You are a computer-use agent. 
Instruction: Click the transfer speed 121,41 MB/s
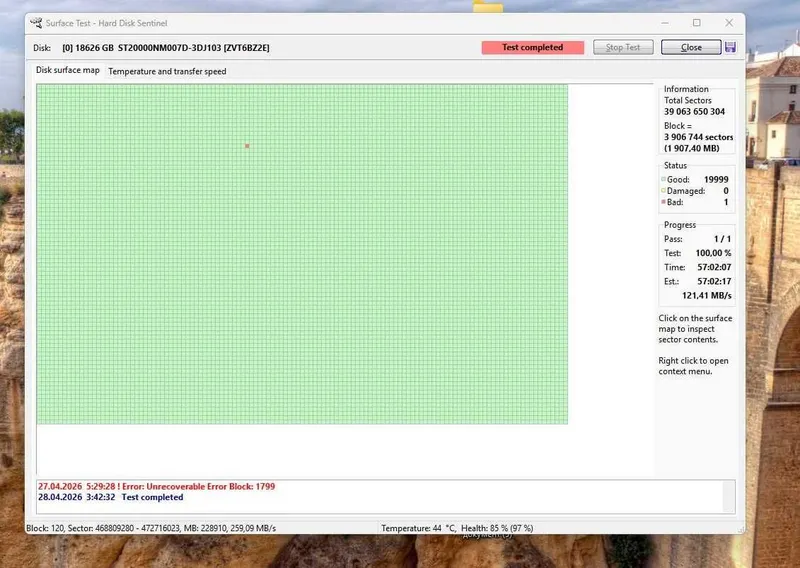(x=707, y=295)
